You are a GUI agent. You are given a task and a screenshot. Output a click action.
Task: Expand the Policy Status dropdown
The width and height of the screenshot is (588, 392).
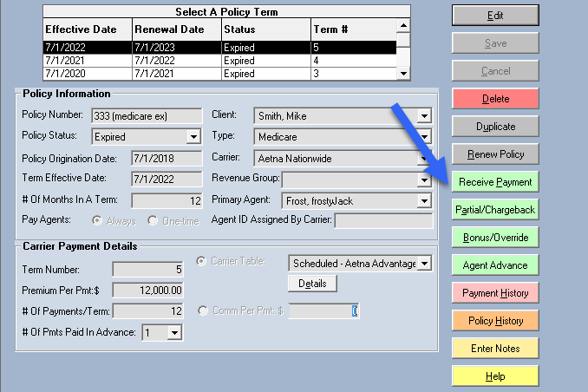193,137
